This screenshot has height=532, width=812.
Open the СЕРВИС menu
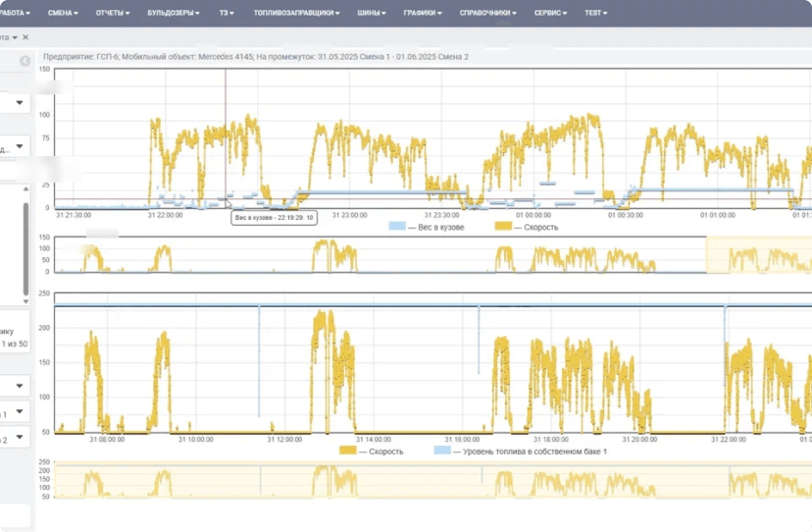point(550,13)
